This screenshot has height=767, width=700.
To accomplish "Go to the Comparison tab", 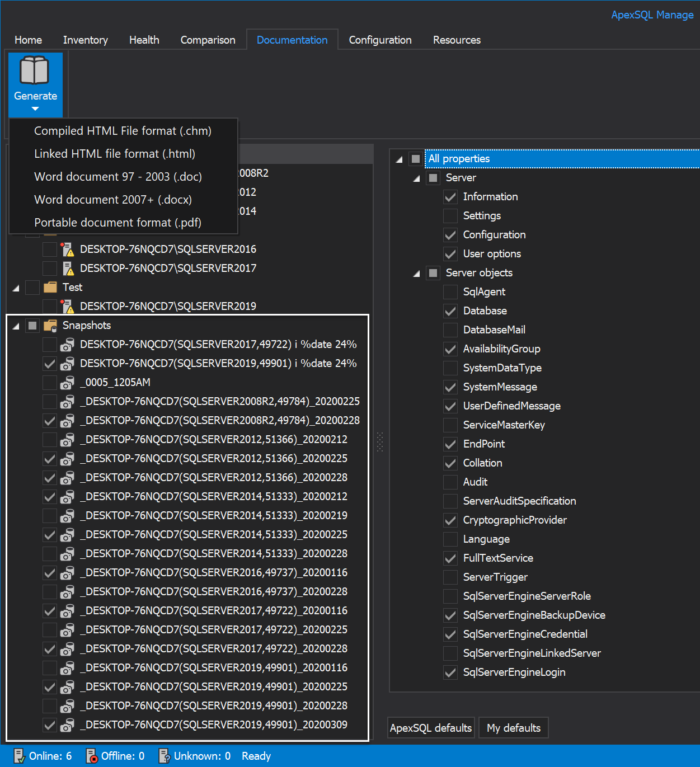I will [x=208, y=40].
